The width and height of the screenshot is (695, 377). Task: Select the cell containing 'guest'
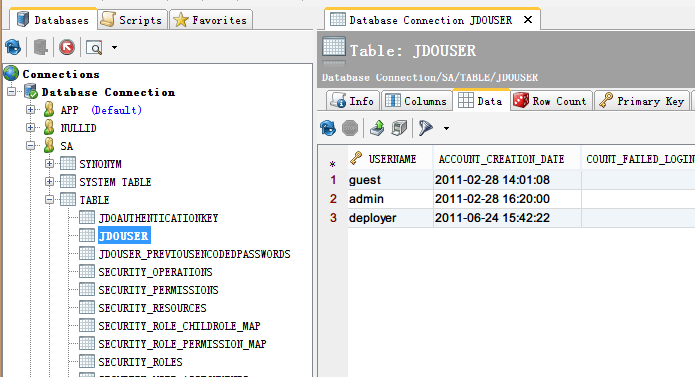coord(390,180)
